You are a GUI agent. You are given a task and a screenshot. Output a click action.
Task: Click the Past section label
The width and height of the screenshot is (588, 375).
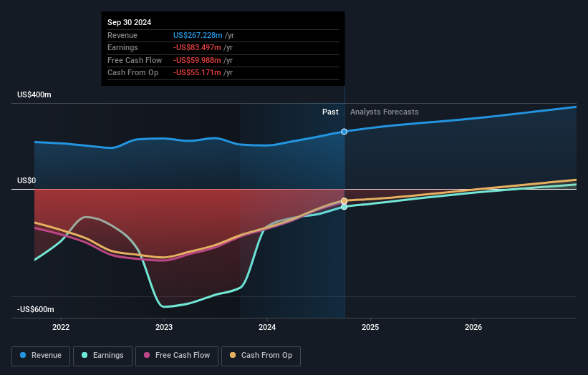coord(330,112)
